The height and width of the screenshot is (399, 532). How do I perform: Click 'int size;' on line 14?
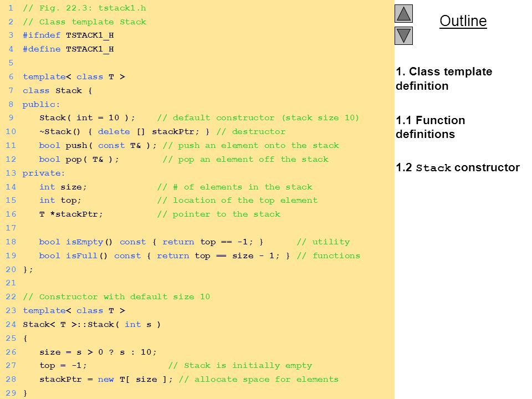[x=63, y=187]
